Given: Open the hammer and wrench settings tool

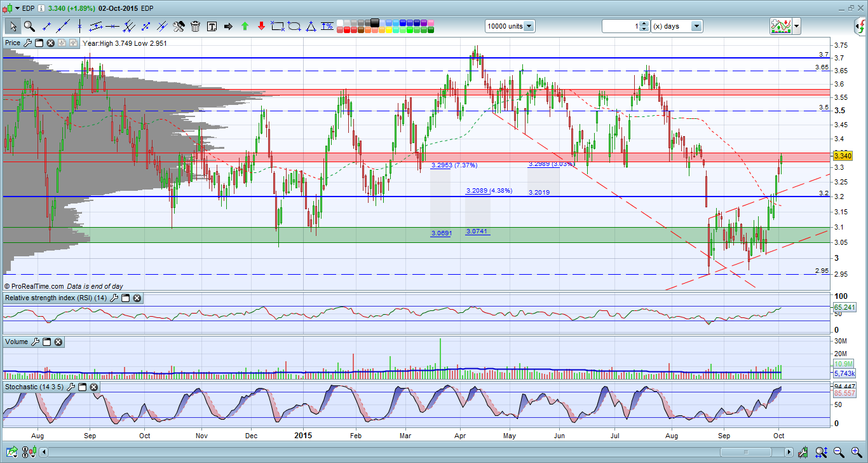Looking at the screenshot, I should pyautogui.click(x=179, y=26).
